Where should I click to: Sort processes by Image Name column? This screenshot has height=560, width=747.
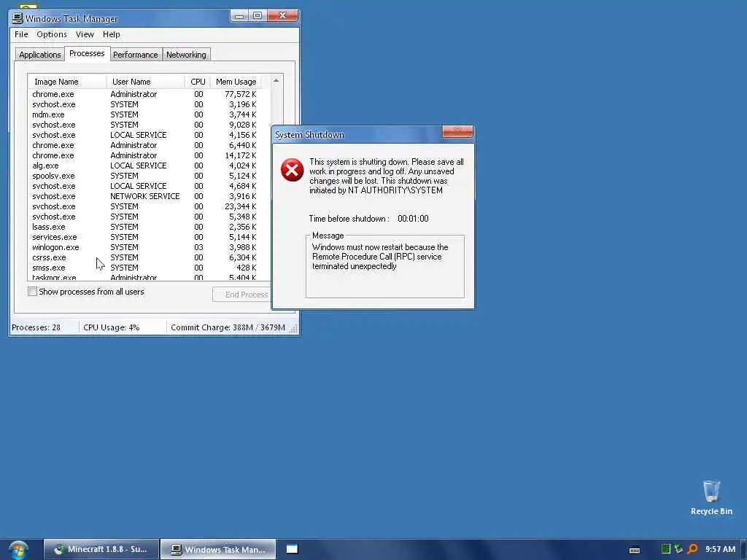67,82
